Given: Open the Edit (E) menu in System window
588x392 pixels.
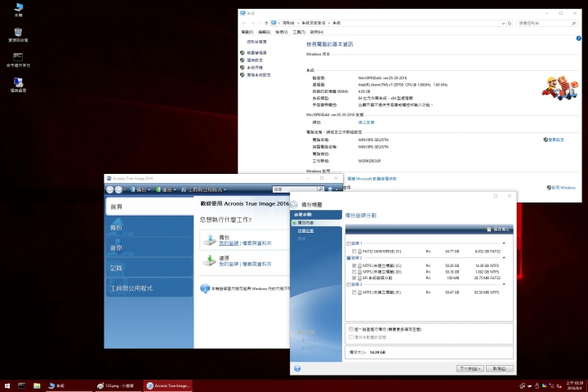Looking at the screenshot, I should pos(265,33).
